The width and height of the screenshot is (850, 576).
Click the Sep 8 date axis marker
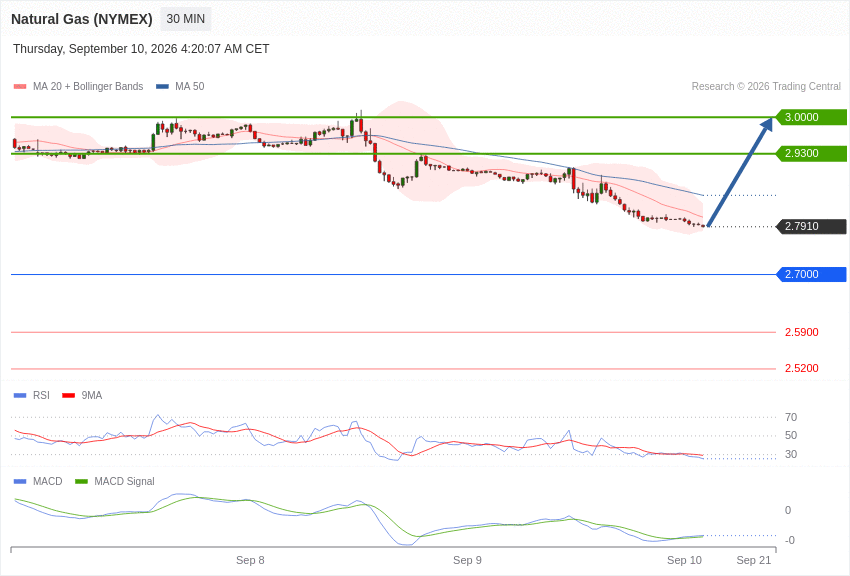tap(250, 560)
